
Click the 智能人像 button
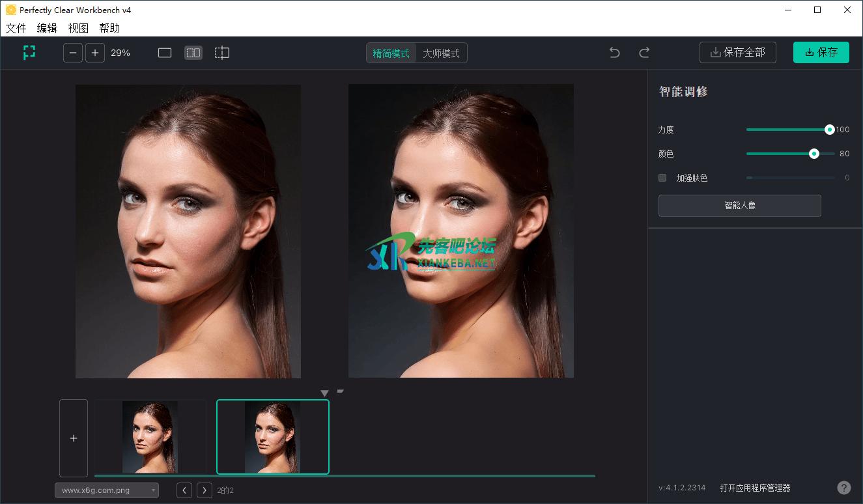click(739, 206)
